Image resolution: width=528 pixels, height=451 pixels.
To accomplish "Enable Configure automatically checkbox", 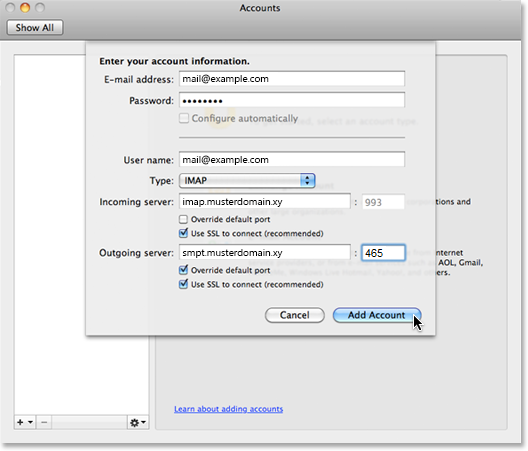I will point(184,118).
